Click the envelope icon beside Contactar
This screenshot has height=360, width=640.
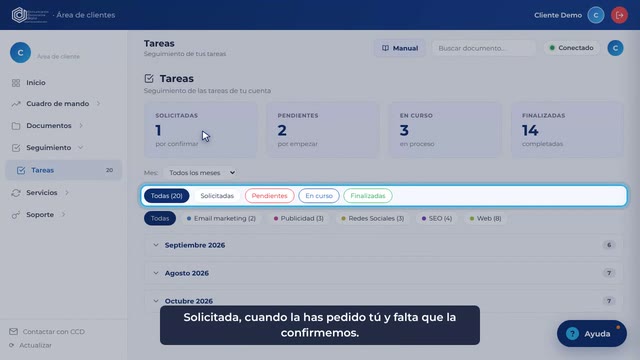coord(13,331)
